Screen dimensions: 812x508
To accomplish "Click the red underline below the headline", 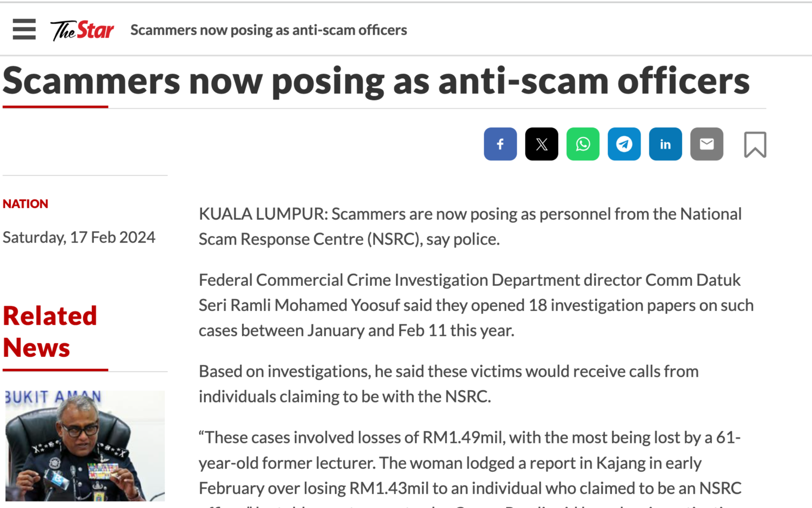I will point(56,107).
